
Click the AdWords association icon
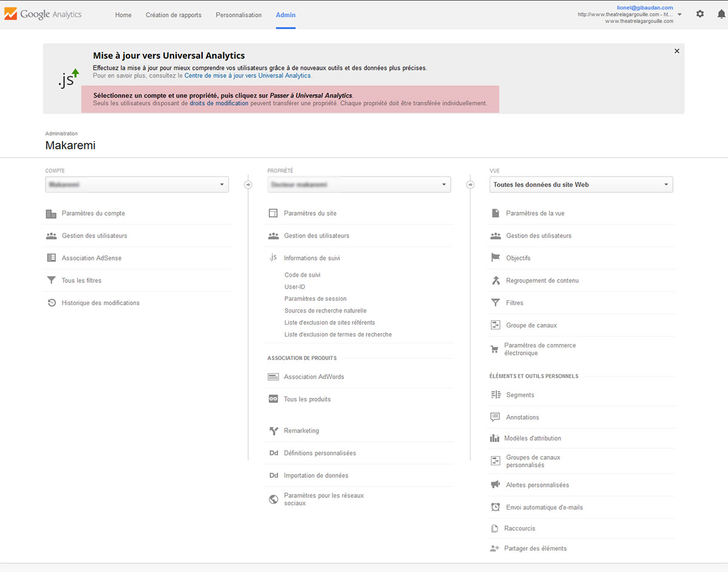point(274,377)
